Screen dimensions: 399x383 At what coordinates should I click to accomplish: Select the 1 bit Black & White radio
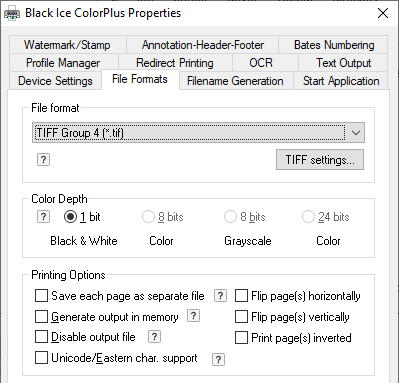[70, 217]
